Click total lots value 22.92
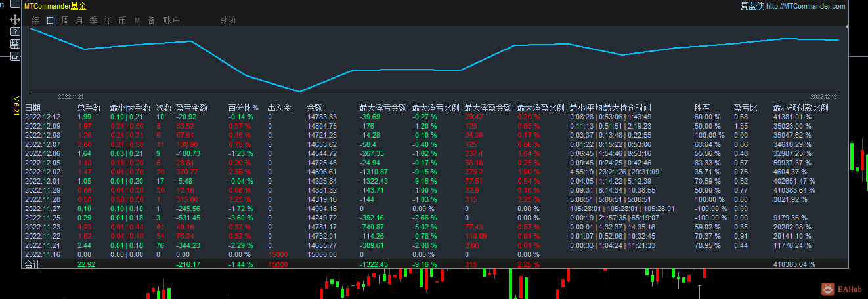This screenshot has height=299, width=868. tap(86, 264)
